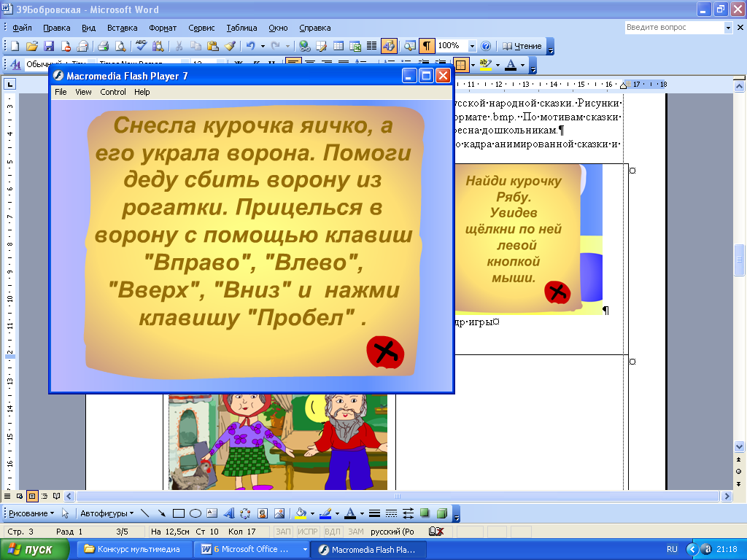The height and width of the screenshot is (560, 747).
Task: Open the Автофигуры shapes menu
Action: (x=107, y=513)
